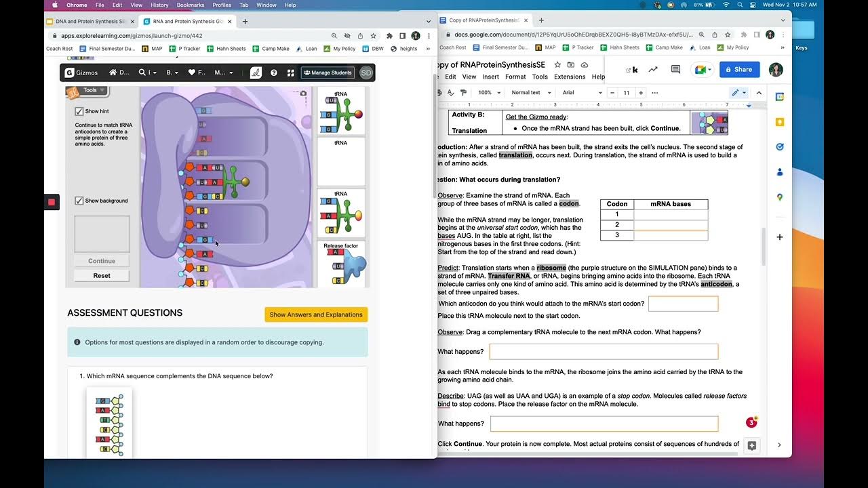Open the Google Meet dropdown in Docs
This screenshot has height=488, width=868.
(703, 69)
